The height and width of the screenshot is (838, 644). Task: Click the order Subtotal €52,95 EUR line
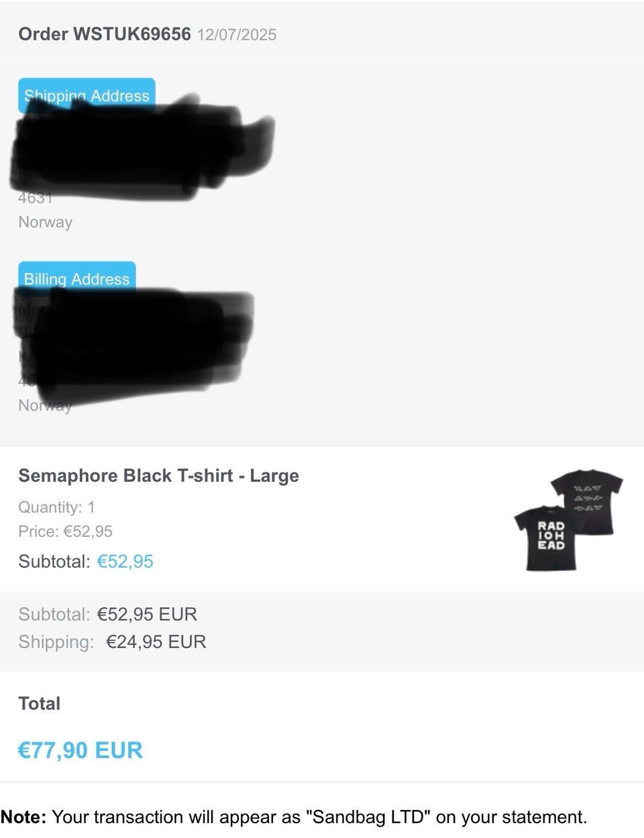click(x=107, y=615)
